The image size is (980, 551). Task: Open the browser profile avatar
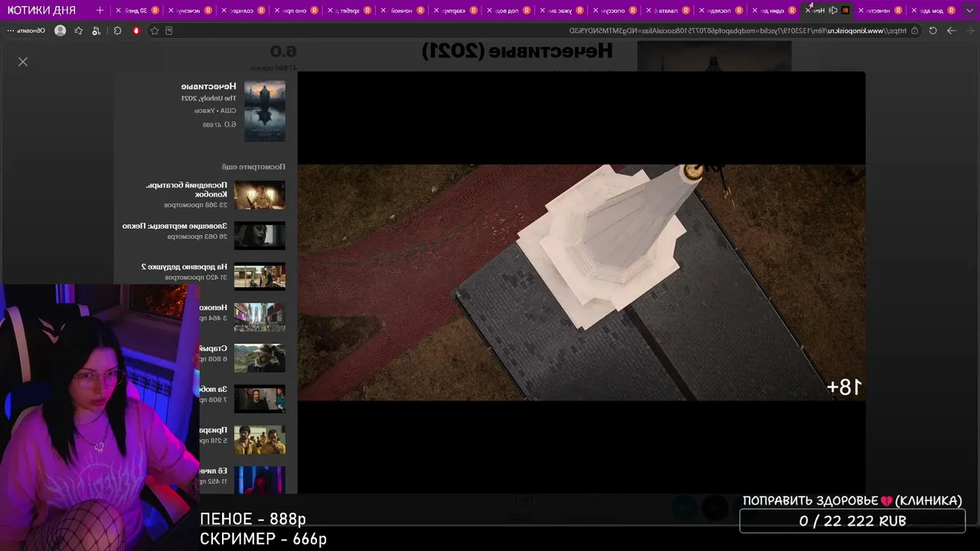(60, 31)
